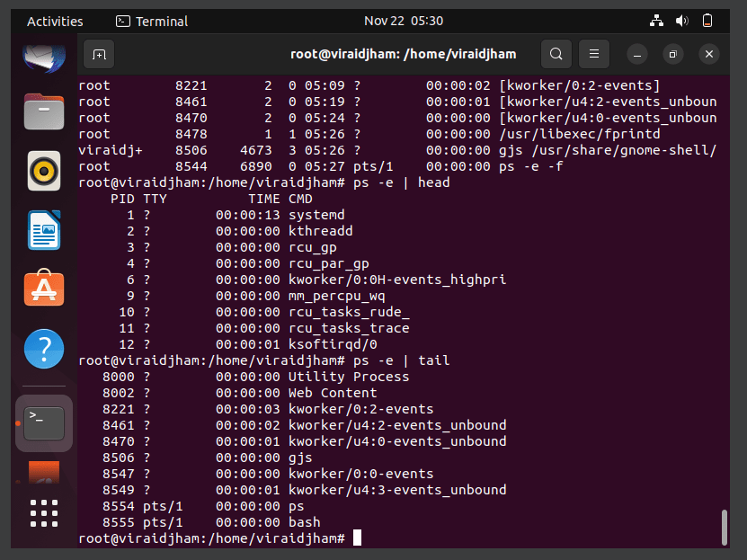Screen dimensions: 747x560
Task: Click the 'viraidj+' user entry
Action: click(x=111, y=150)
